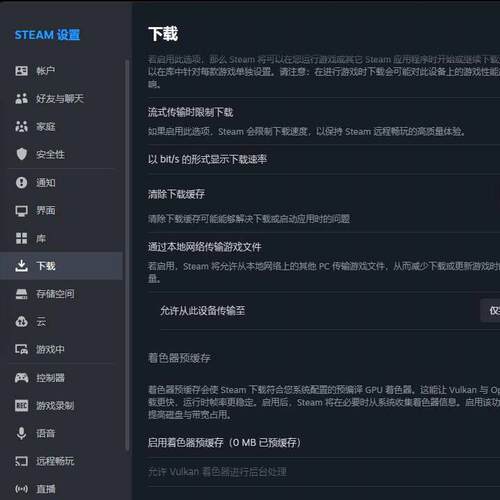Switch to the 家庭 settings section

pos(62,127)
